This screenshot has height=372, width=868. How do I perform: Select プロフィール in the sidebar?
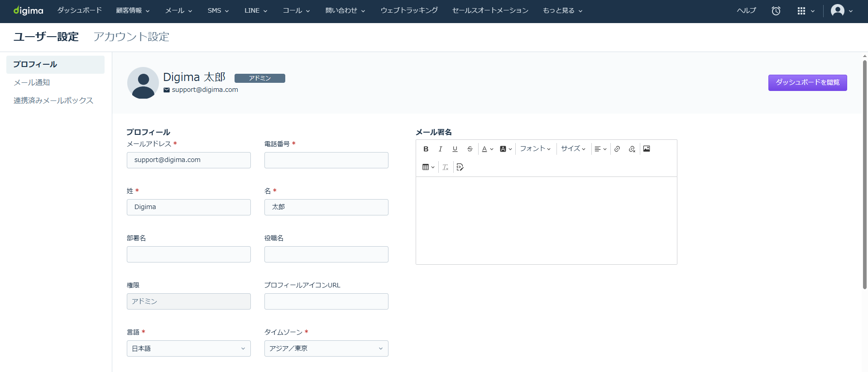(x=55, y=65)
